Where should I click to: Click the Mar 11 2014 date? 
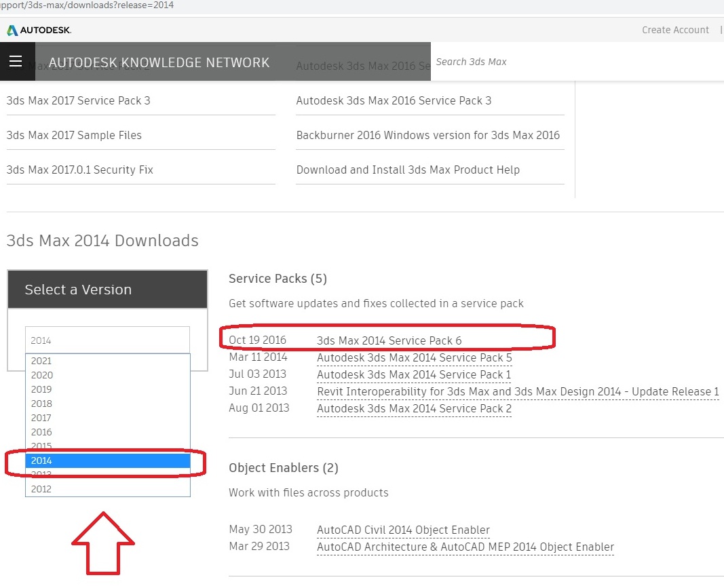pos(258,357)
